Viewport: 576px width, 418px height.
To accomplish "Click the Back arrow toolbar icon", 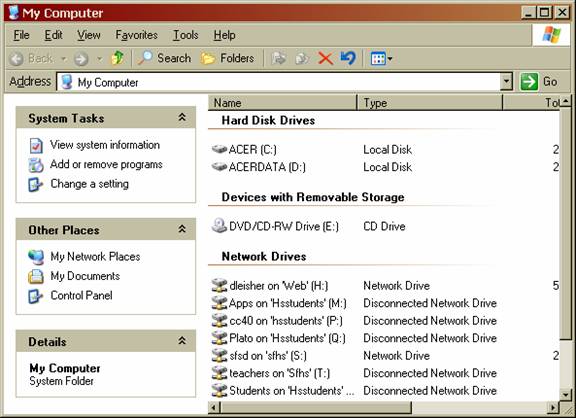I will pyautogui.click(x=17, y=59).
